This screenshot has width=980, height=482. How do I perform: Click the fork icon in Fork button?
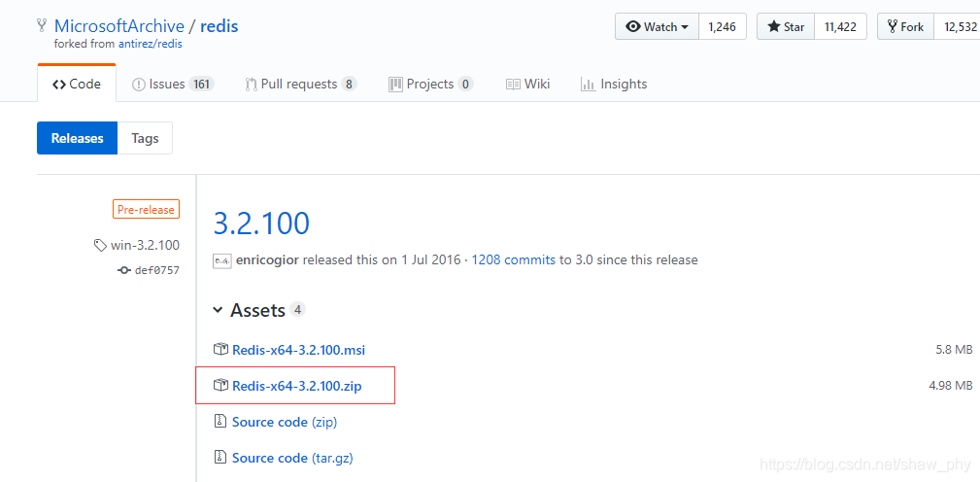click(x=892, y=27)
